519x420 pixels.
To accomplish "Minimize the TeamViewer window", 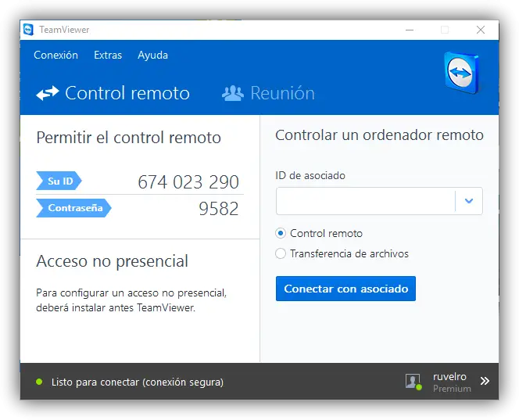I will tap(410, 30).
